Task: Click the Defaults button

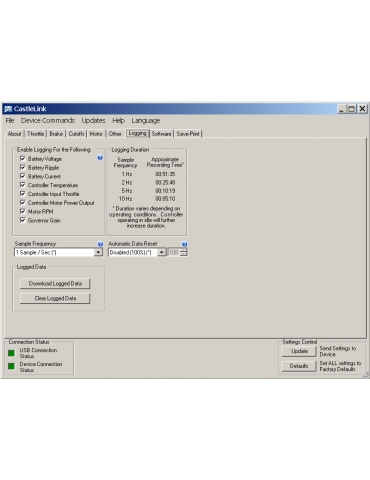Action: [x=299, y=366]
